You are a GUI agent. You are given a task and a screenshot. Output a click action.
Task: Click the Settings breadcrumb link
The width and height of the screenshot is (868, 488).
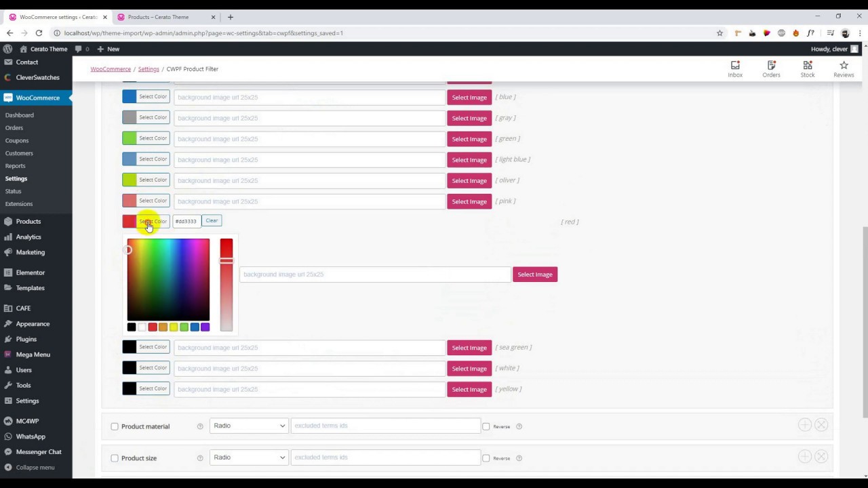[149, 69]
